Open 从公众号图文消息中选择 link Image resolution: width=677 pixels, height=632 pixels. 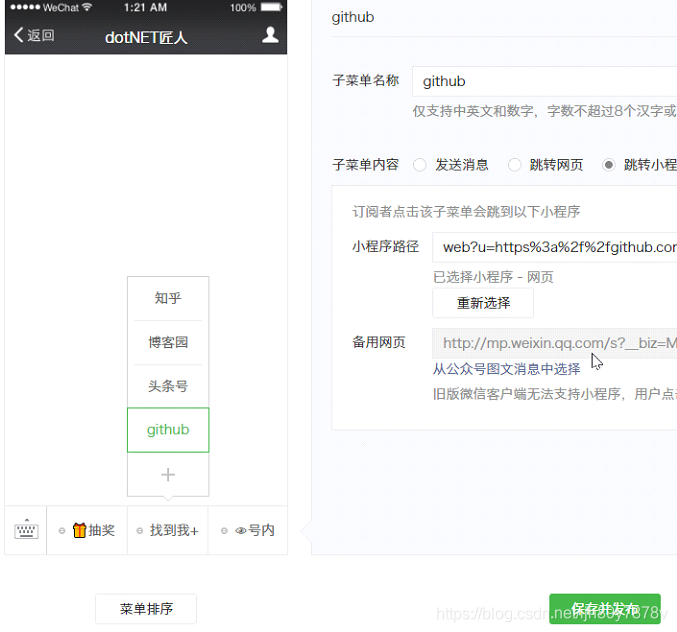[506, 369]
